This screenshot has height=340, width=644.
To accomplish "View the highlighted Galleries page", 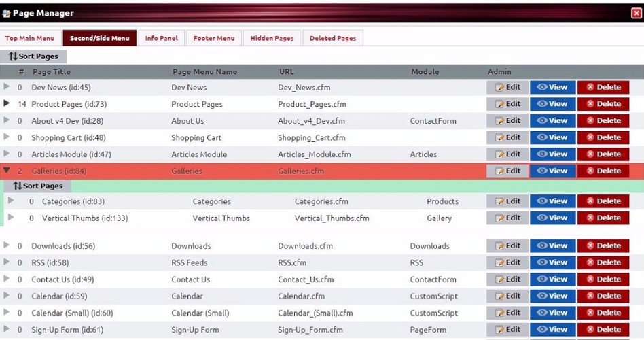I will (552, 171).
